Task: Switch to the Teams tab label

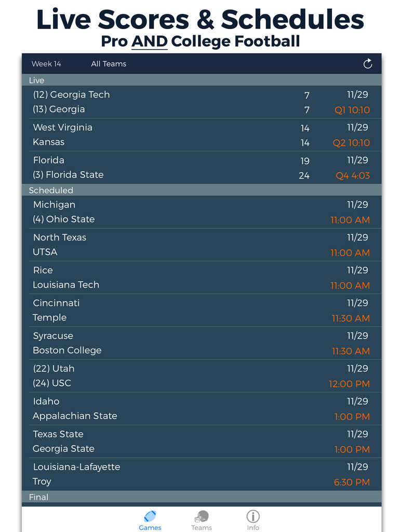Action: pyautogui.click(x=202, y=528)
